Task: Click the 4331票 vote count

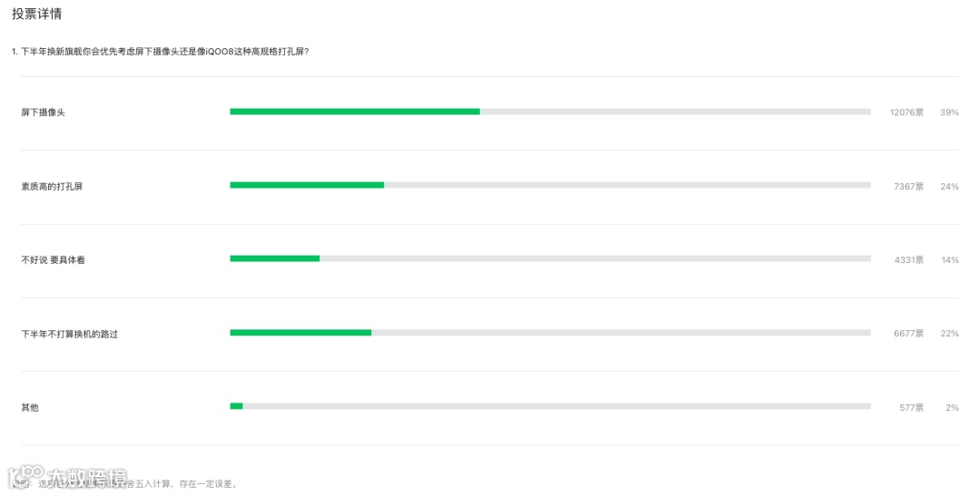Action: click(x=908, y=260)
